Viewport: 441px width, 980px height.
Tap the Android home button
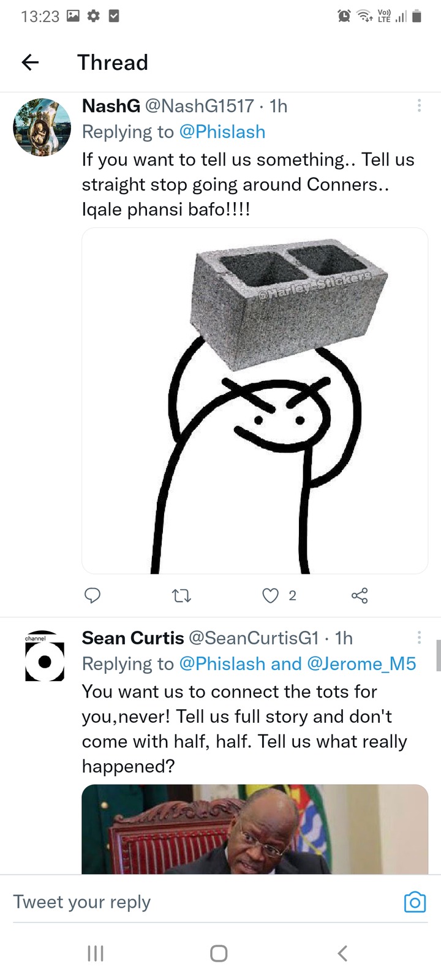click(x=219, y=953)
